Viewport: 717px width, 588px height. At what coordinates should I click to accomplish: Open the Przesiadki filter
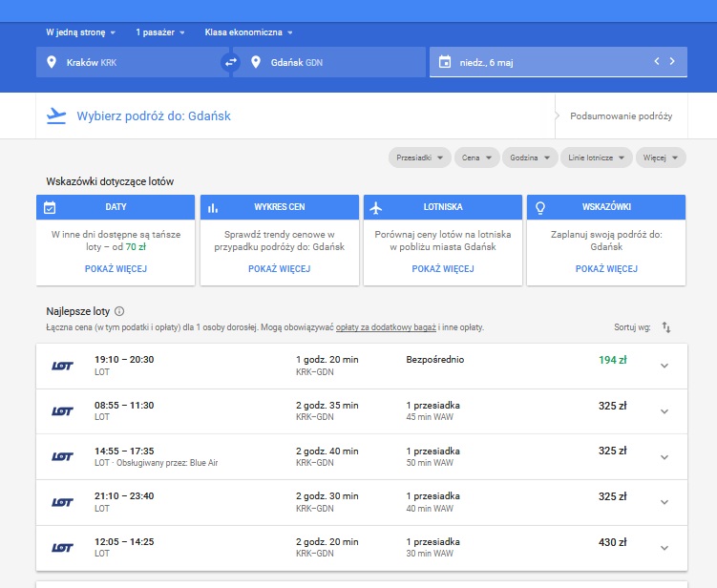click(420, 157)
